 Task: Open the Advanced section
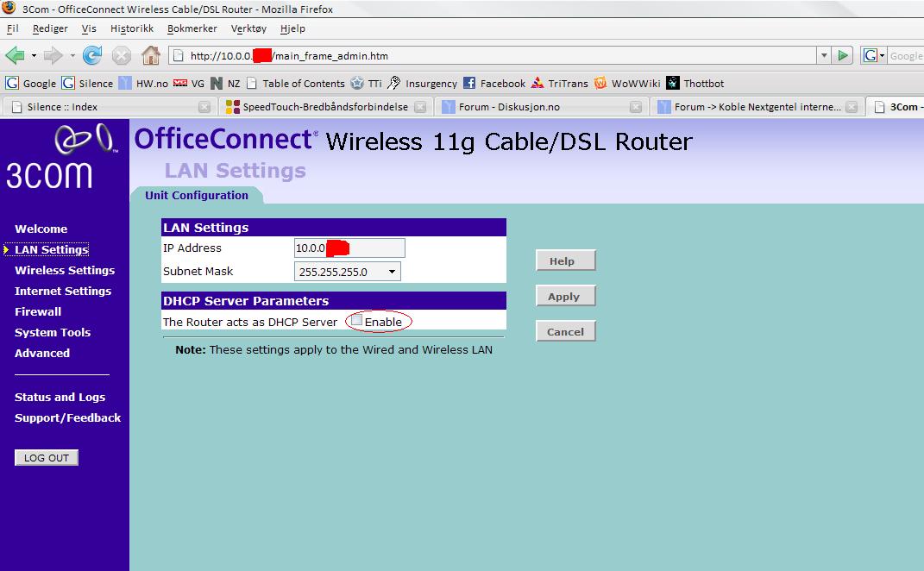[x=41, y=353]
